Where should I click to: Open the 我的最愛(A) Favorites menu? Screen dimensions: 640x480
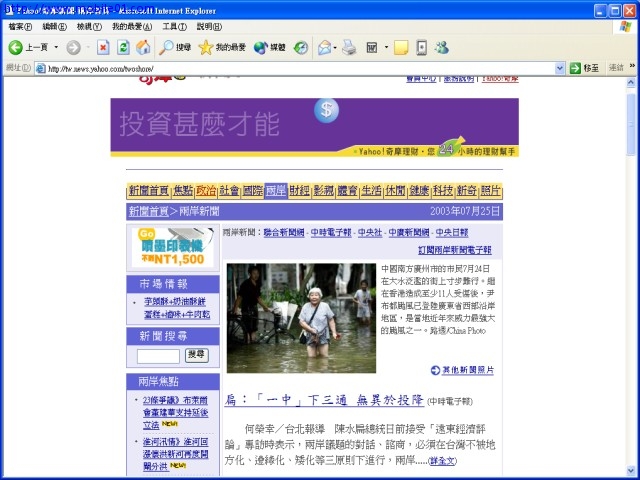tap(132, 27)
